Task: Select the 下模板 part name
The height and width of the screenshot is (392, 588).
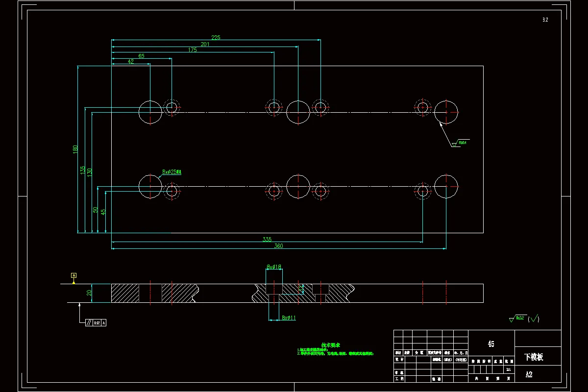Action: pyautogui.click(x=534, y=357)
